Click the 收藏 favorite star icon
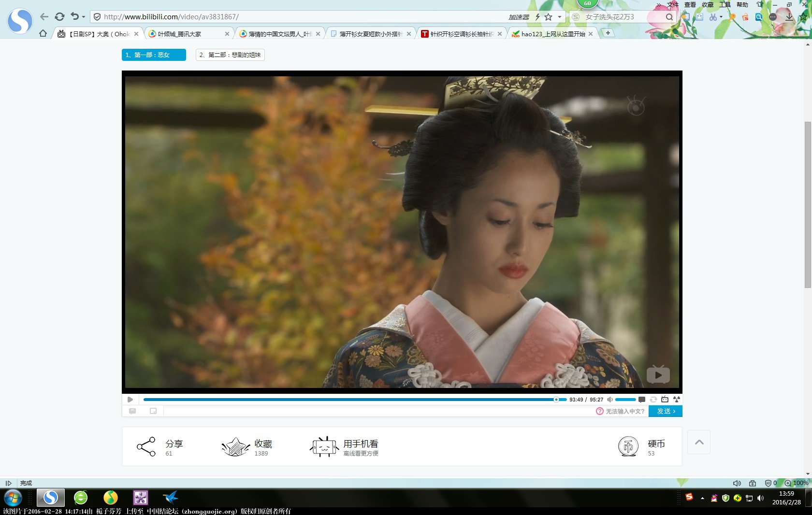The width and height of the screenshot is (812, 515). click(x=235, y=446)
